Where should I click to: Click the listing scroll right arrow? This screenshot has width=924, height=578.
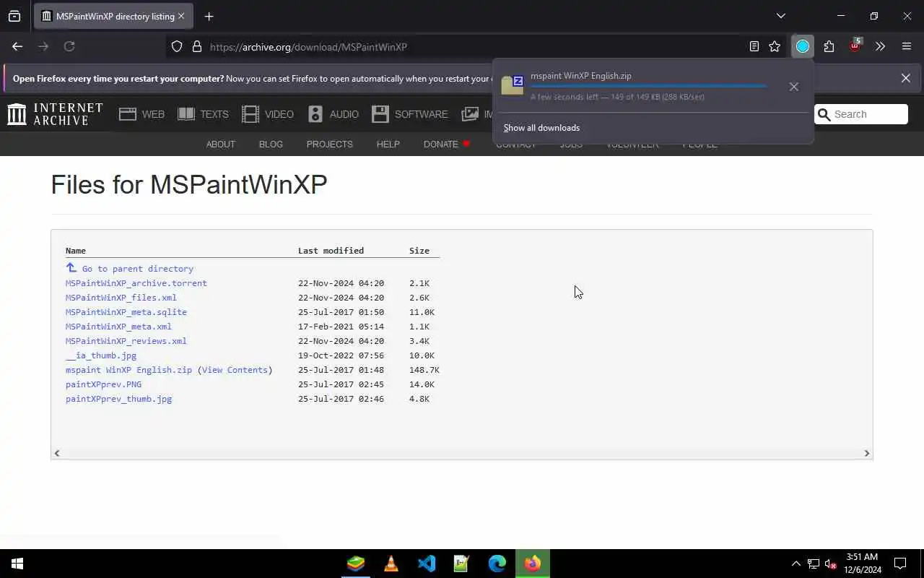coord(867,453)
